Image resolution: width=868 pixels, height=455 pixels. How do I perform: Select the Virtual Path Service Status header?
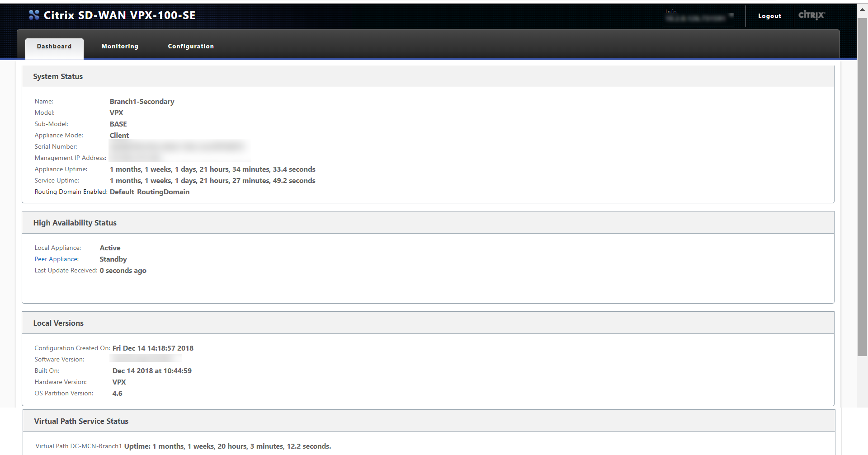pyautogui.click(x=429, y=421)
